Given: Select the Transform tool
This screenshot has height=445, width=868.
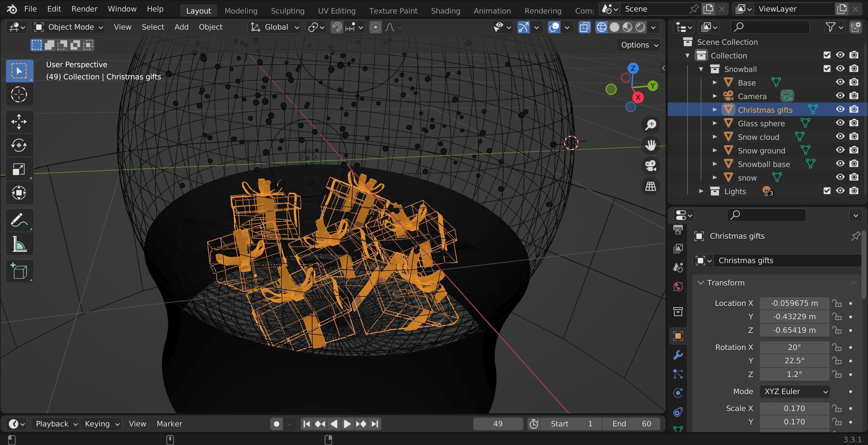Looking at the screenshot, I should click(x=19, y=193).
